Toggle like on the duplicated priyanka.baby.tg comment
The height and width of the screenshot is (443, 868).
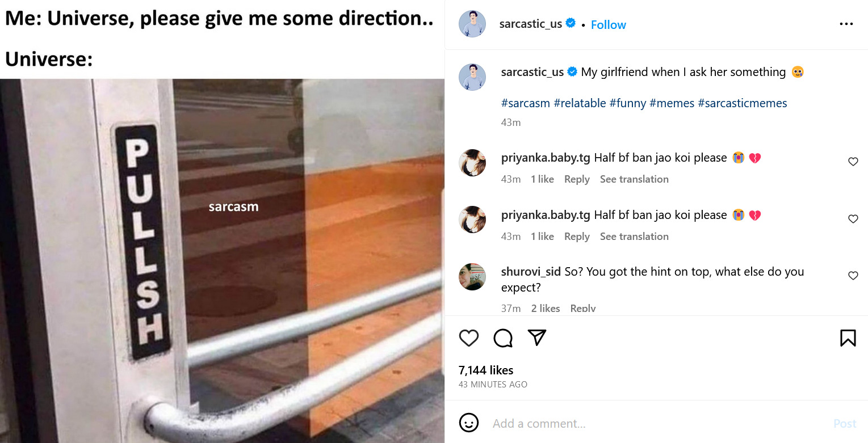coord(853,219)
